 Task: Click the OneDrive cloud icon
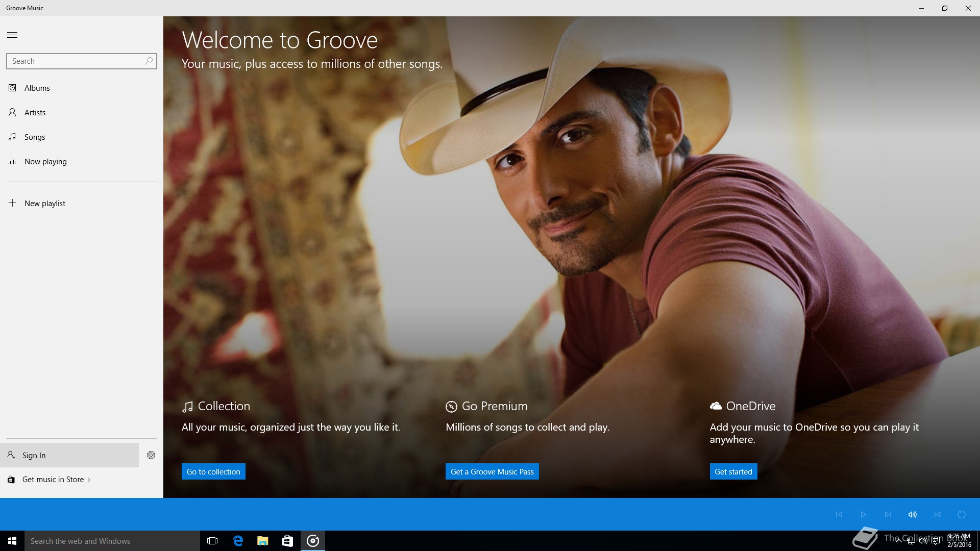pos(716,406)
